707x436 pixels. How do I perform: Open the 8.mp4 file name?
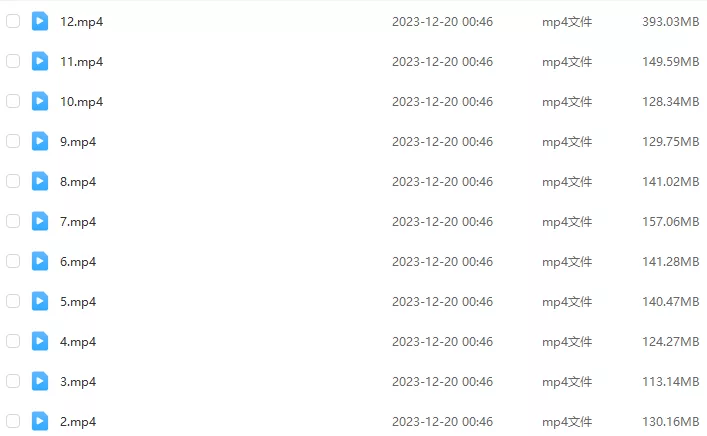click(78, 182)
